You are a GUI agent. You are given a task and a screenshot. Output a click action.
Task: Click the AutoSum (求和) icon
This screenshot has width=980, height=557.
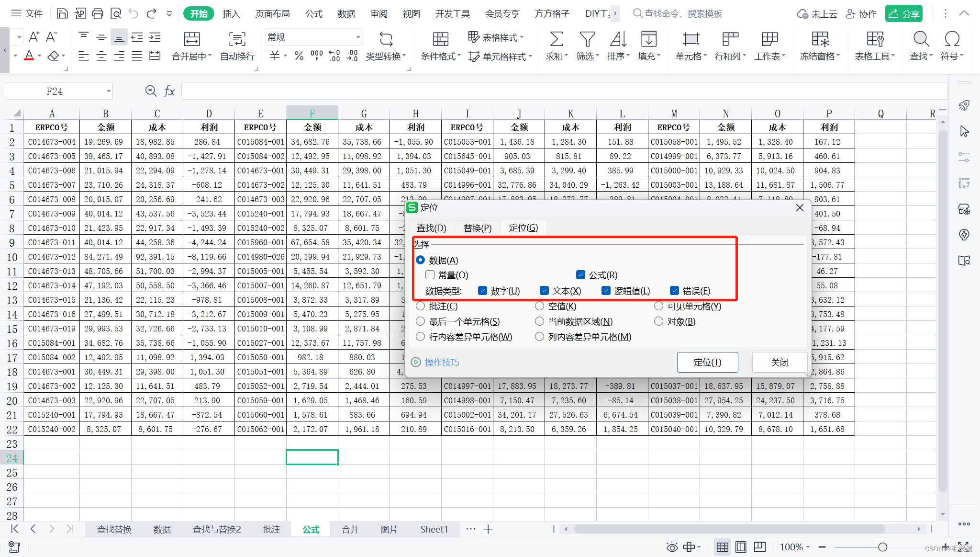click(x=556, y=39)
